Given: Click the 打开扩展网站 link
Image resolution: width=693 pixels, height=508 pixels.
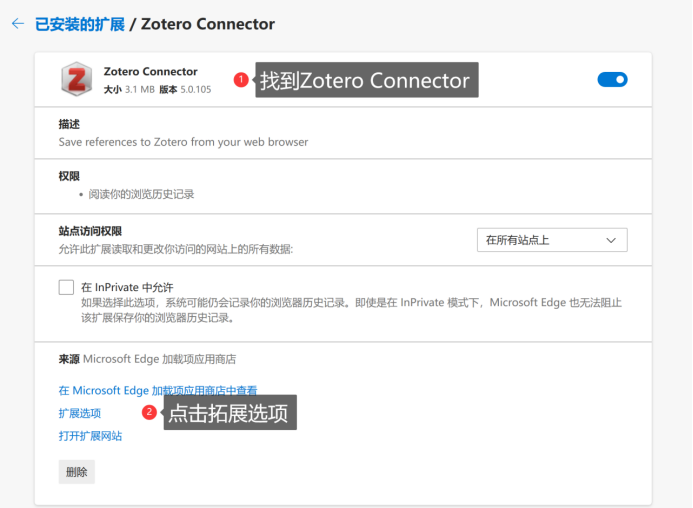Looking at the screenshot, I should pos(91,436).
